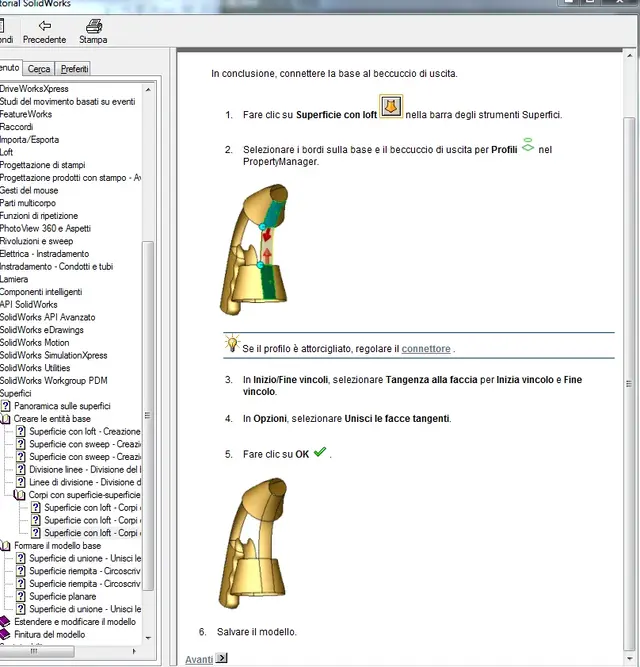Click the help page vertical scrollbar thumb
Viewport: 640px width, 667px height.
[x=629, y=384]
